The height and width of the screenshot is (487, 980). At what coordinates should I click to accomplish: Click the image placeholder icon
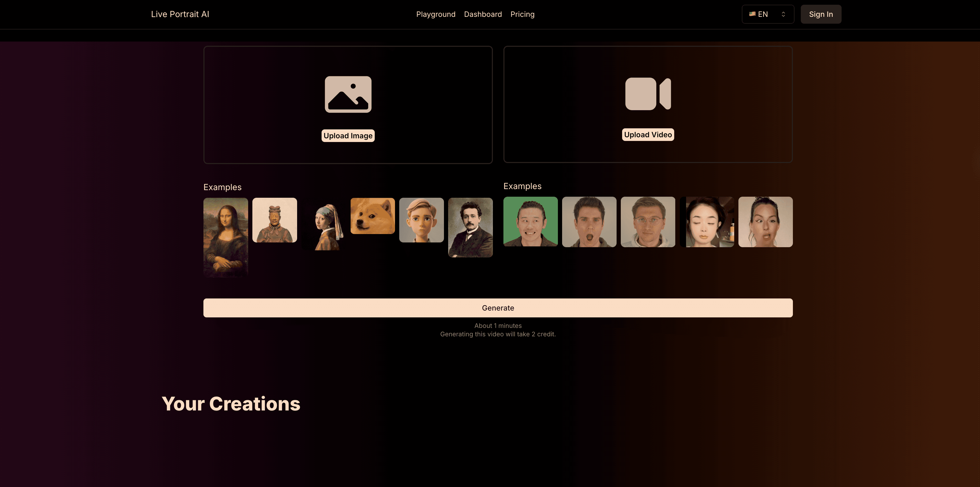(348, 94)
